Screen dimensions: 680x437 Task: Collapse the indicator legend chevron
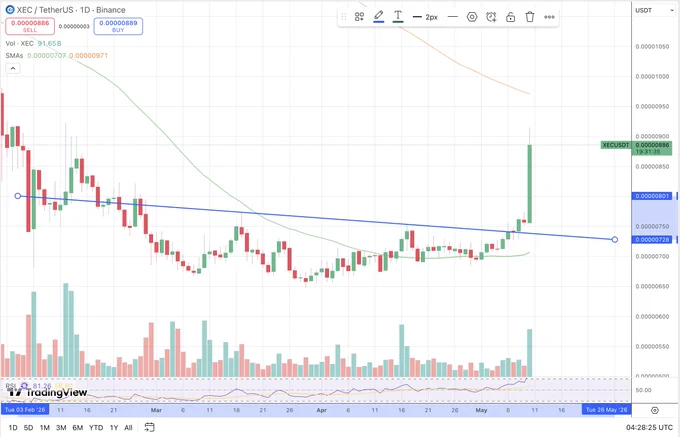tap(13, 68)
